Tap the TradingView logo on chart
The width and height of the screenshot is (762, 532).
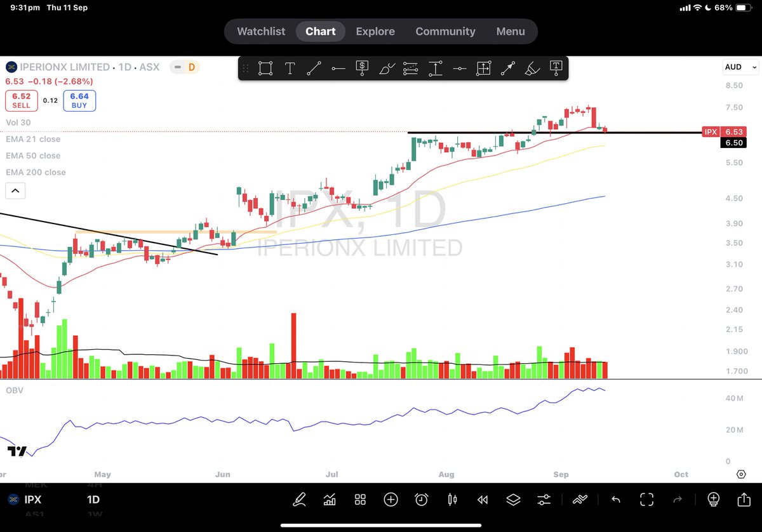click(17, 451)
